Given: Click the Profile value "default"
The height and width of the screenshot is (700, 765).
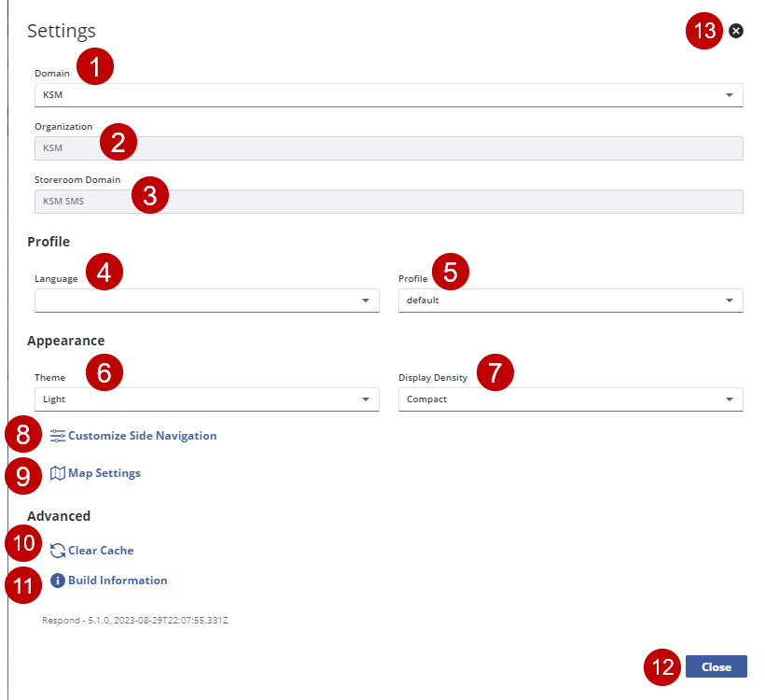Looking at the screenshot, I should click(x=422, y=301).
